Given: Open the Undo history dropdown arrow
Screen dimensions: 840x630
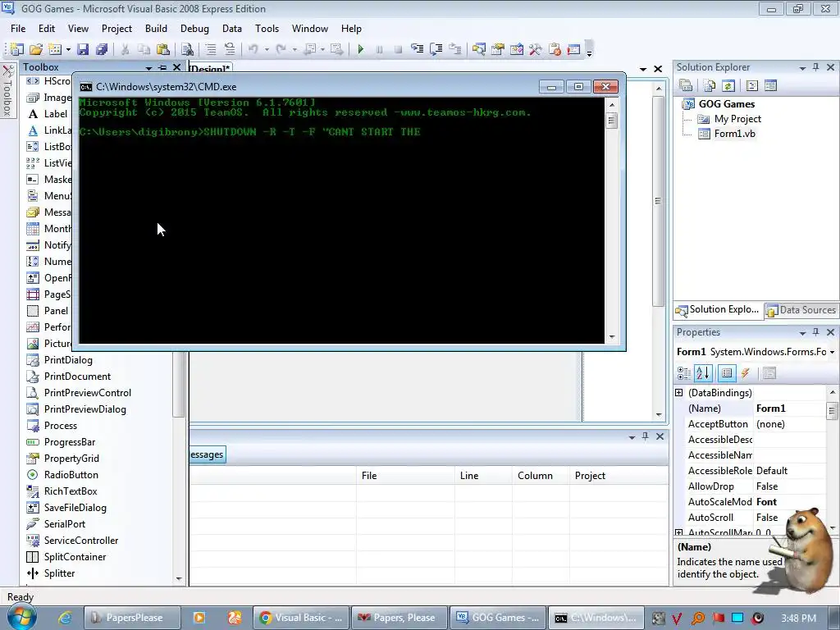Looking at the screenshot, I should click(267, 50).
